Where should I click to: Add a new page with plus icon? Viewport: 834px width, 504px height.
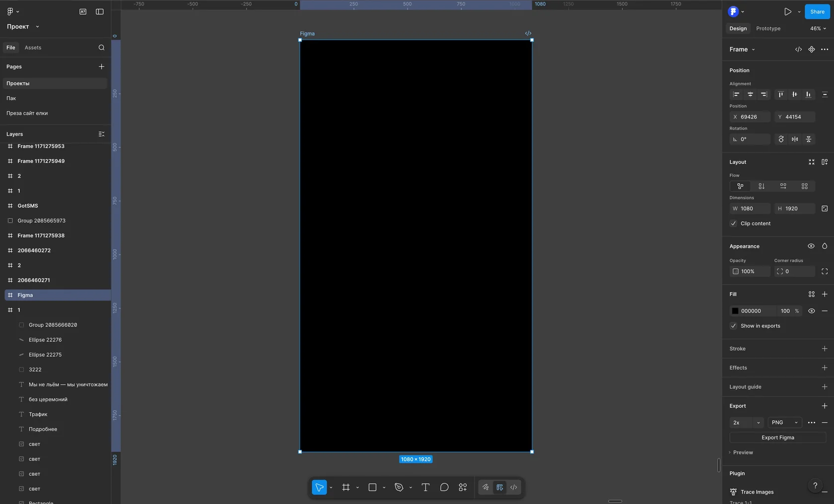101,66
